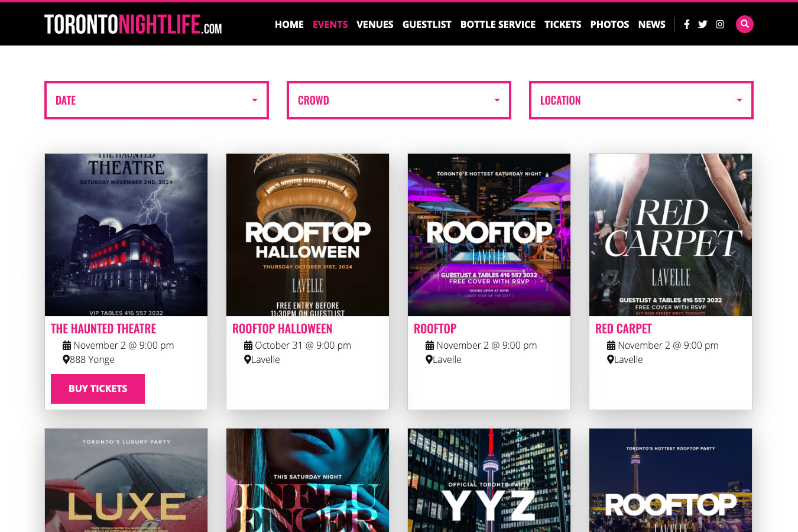Click location pin on the Rooftop card

coord(429,359)
